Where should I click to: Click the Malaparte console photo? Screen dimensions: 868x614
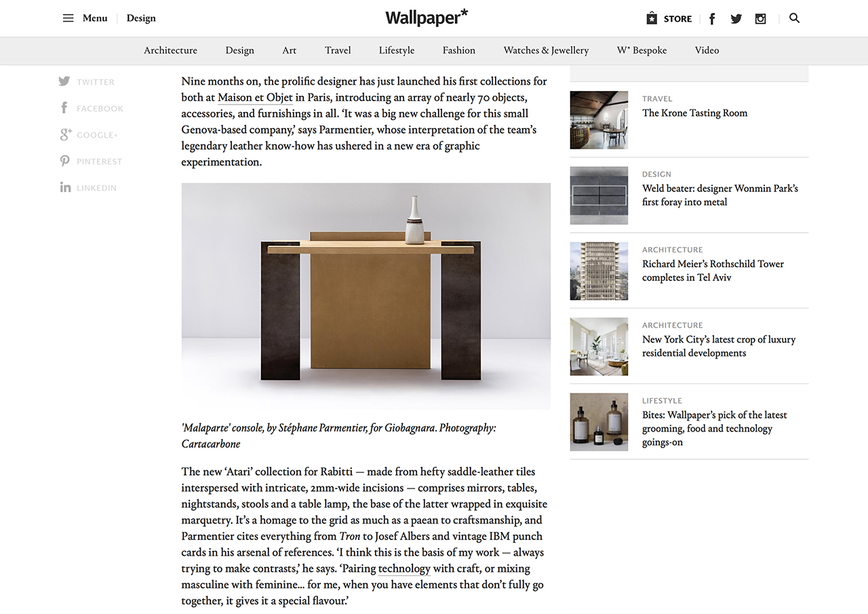click(x=366, y=296)
